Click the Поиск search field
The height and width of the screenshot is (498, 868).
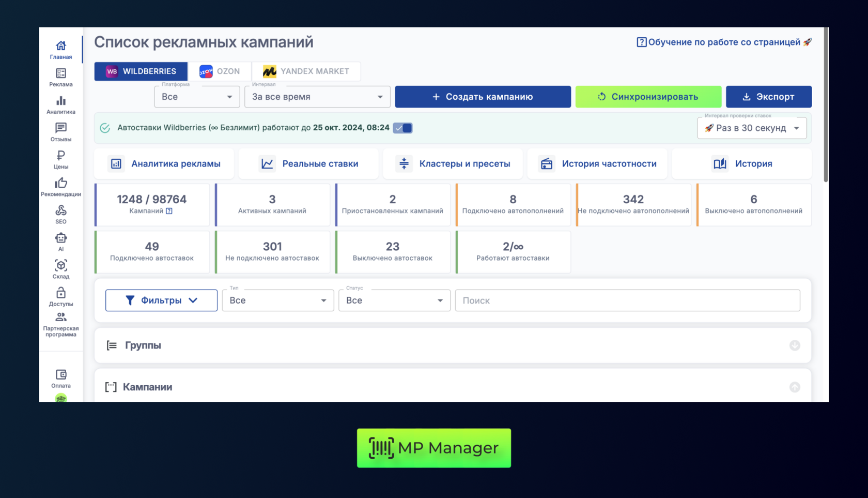click(627, 300)
